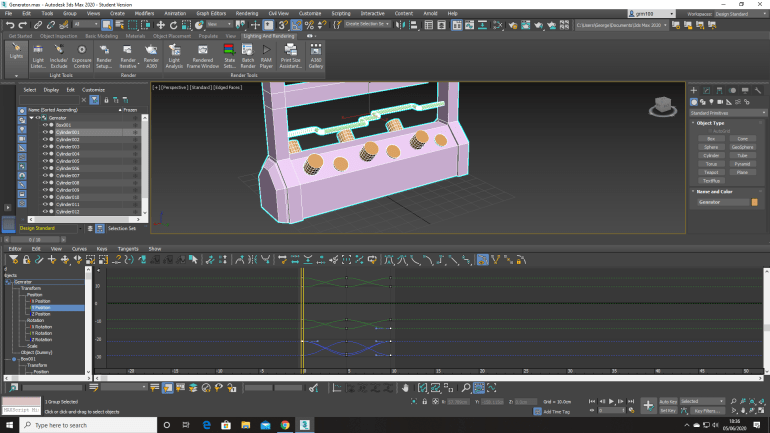
Task: Toggle the Angle Snap button
Action: click(297, 25)
